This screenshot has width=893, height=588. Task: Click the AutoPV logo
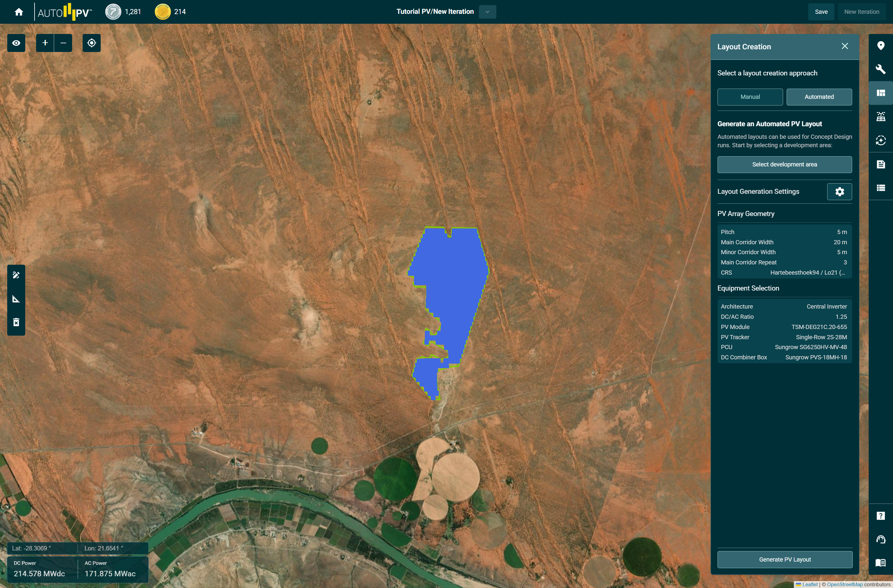65,12
